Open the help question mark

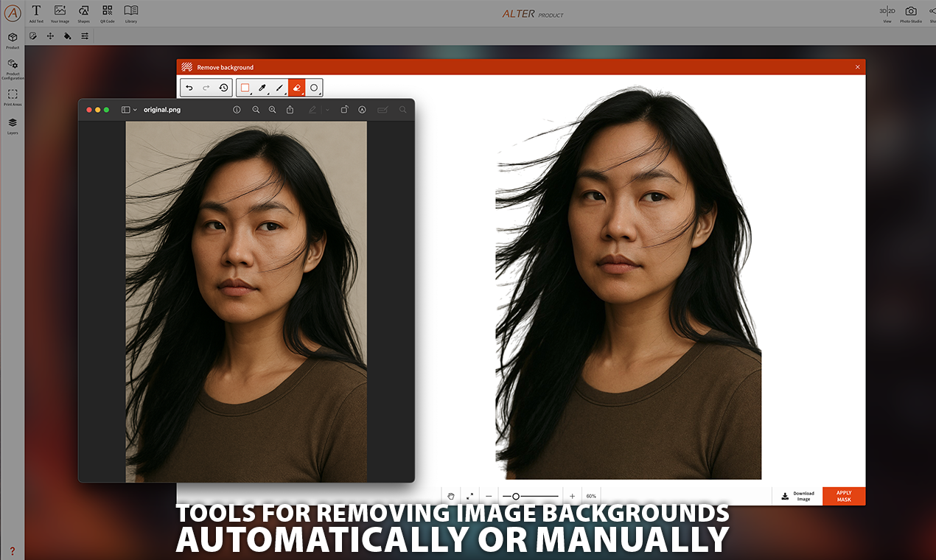(12, 550)
